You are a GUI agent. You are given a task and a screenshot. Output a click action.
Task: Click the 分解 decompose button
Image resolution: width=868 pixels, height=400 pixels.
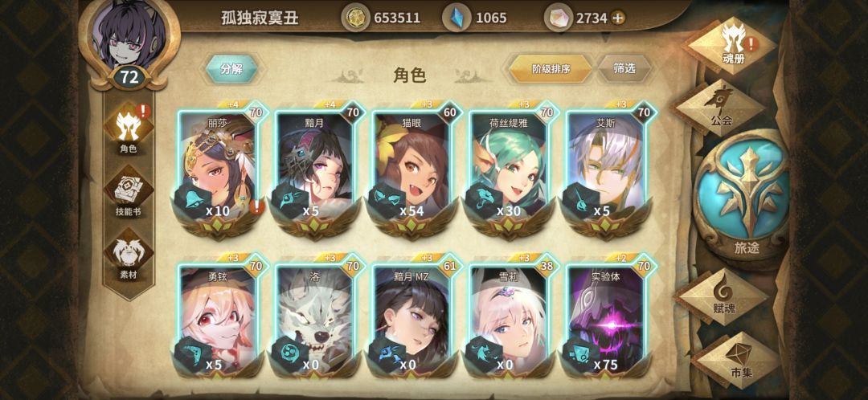pos(231,69)
